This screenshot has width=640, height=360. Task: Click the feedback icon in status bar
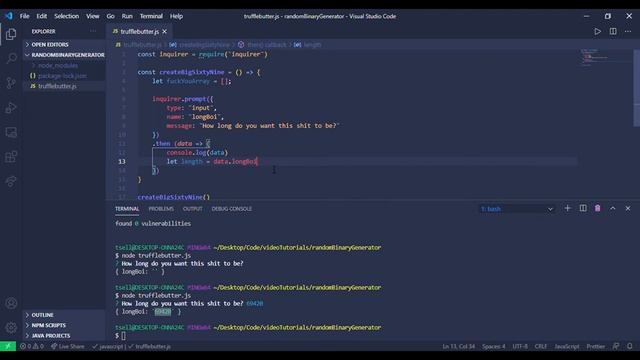point(616,347)
